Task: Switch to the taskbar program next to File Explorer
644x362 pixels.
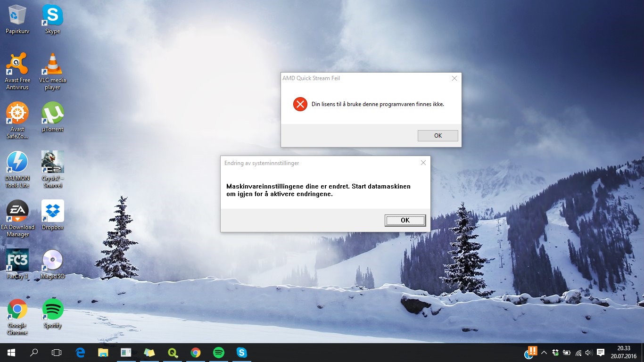Action: (x=126, y=353)
